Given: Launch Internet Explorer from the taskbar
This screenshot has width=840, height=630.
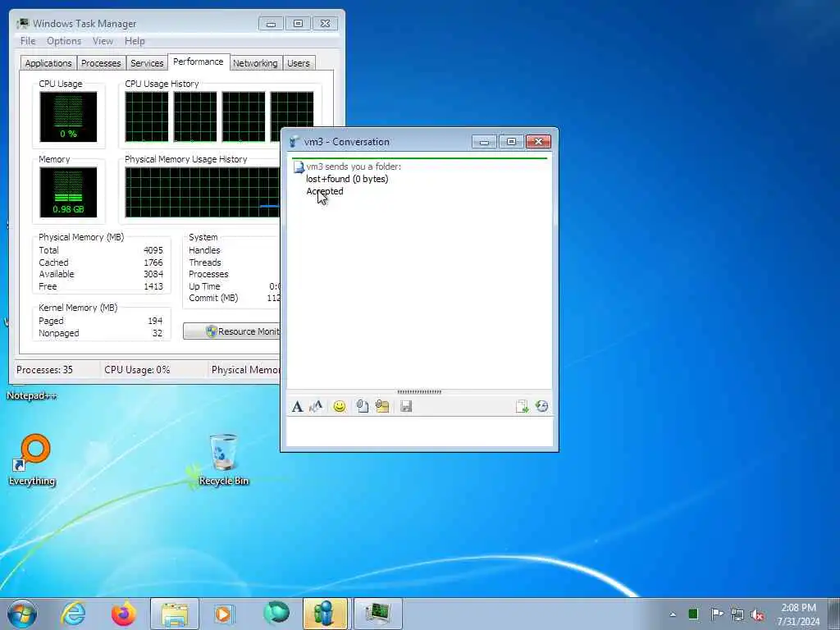Looking at the screenshot, I should pyautogui.click(x=73, y=614).
